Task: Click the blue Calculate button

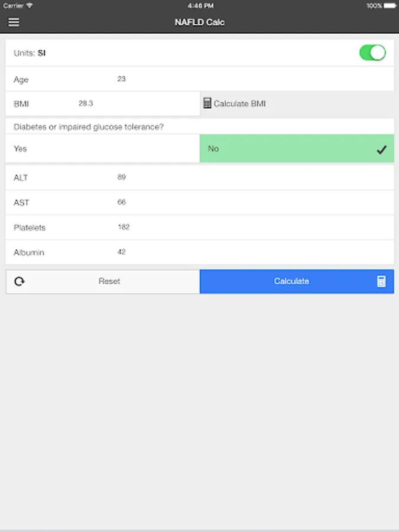Action: pos(297,281)
